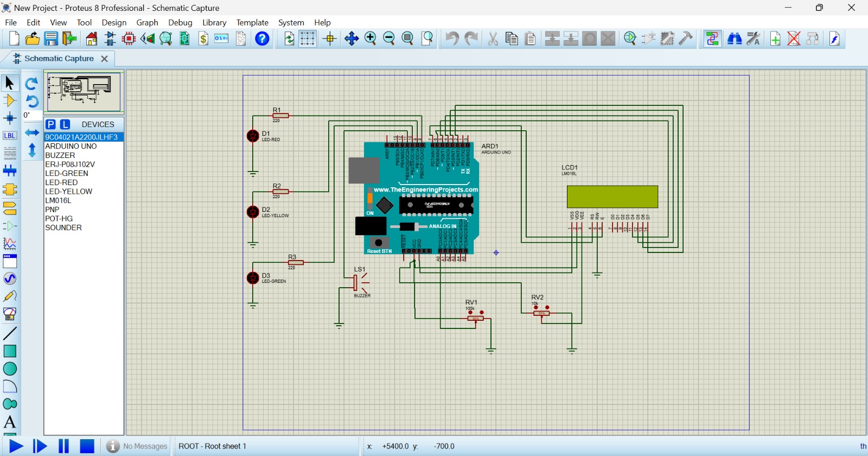Screen dimensions: 868x456
Task: Open the Template menu
Action: pyautogui.click(x=252, y=22)
